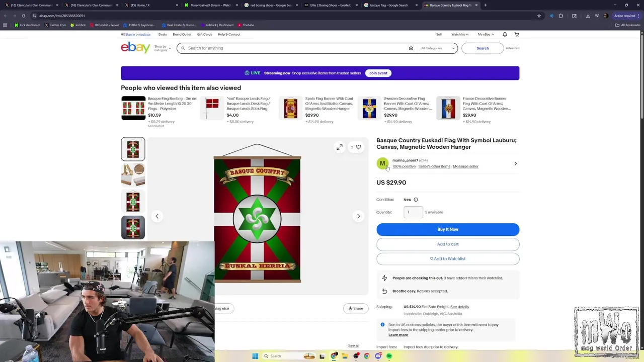Select first product thumbnail image
644x362 pixels.
[133, 149]
